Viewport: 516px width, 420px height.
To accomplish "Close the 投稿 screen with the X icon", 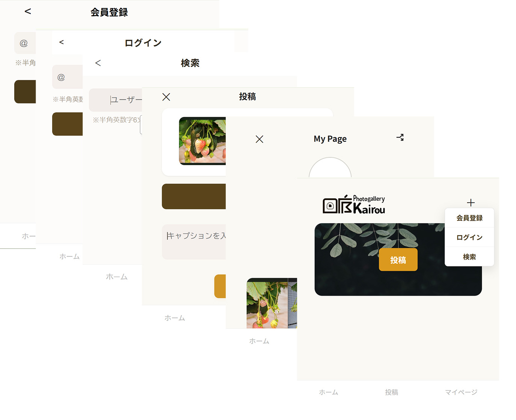I will coord(166,97).
